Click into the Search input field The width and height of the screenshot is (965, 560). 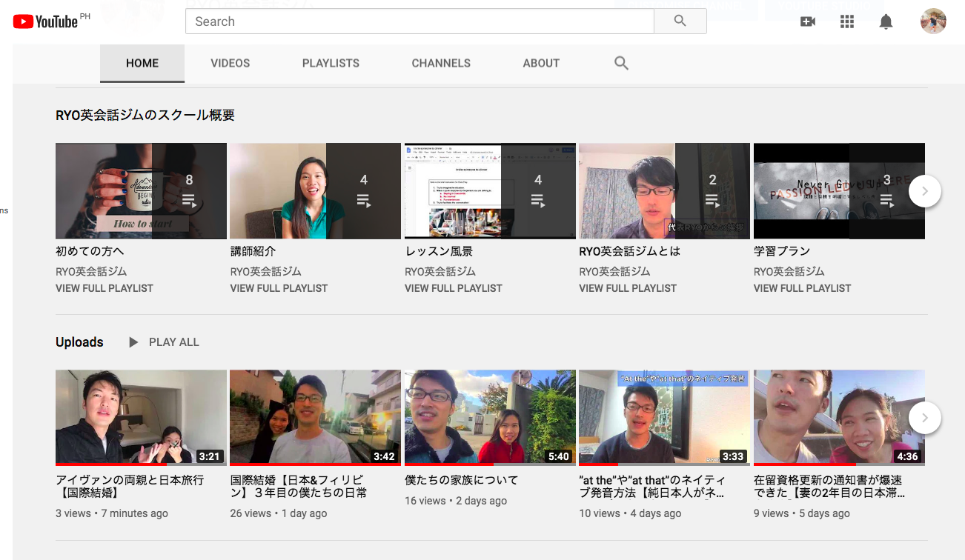click(420, 21)
